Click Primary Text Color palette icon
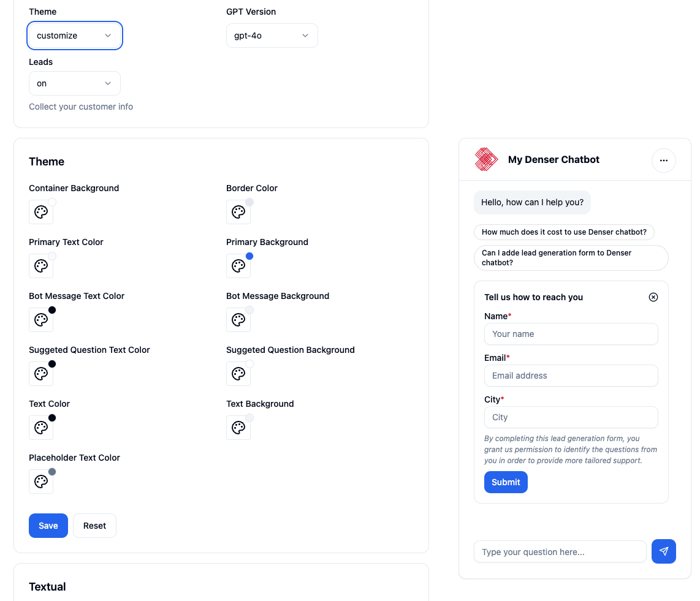Viewport: 700px width, 601px height. coord(41,266)
